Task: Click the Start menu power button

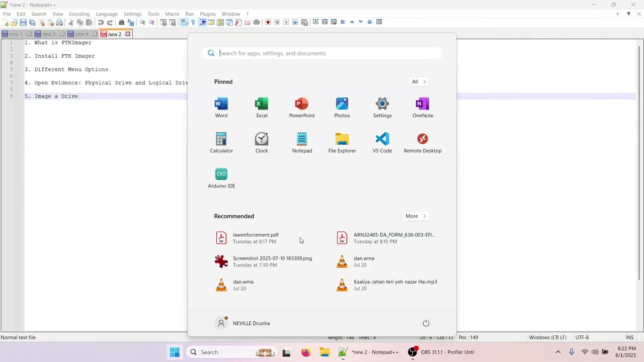Action: tap(426, 323)
